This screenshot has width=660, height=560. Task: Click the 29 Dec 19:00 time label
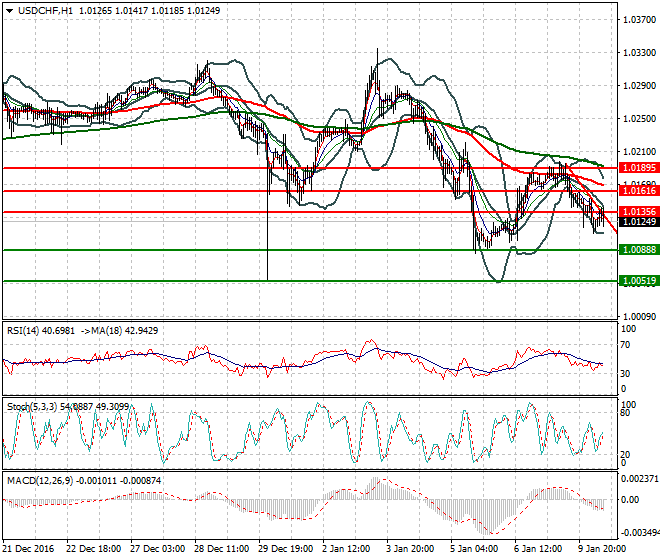[x=285, y=549]
